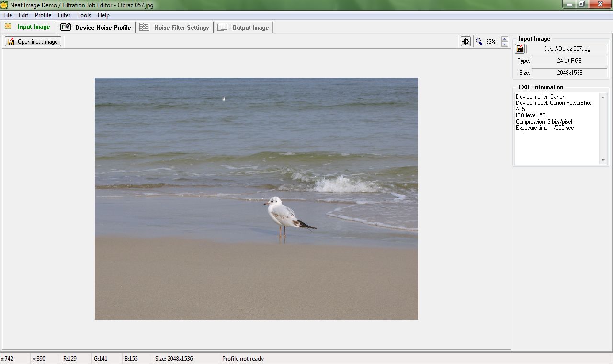The width and height of the screenshot is (613, 364).
Task: Click the Neat Image app icon in title bar
Action: [4, 4]
